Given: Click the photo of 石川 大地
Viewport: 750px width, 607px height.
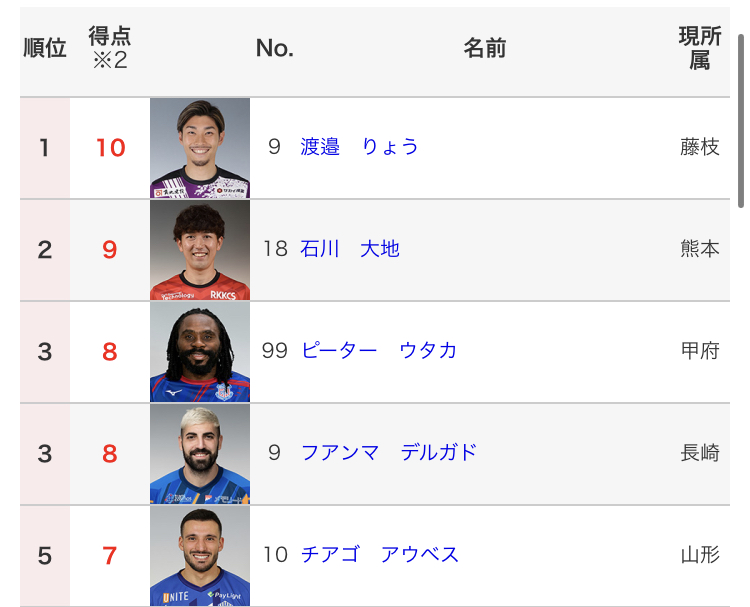Looking at the screenshot, I should [x=200, y=250].
